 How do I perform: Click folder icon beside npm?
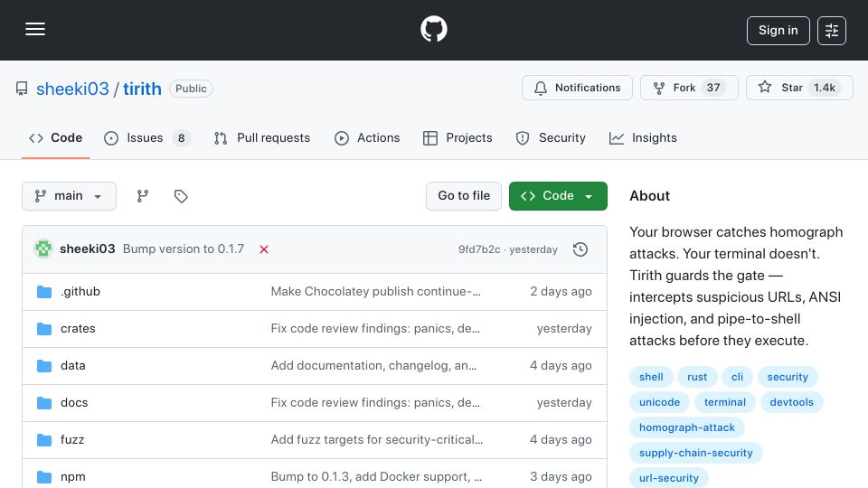pyautogui.click(x=44, y=477)
